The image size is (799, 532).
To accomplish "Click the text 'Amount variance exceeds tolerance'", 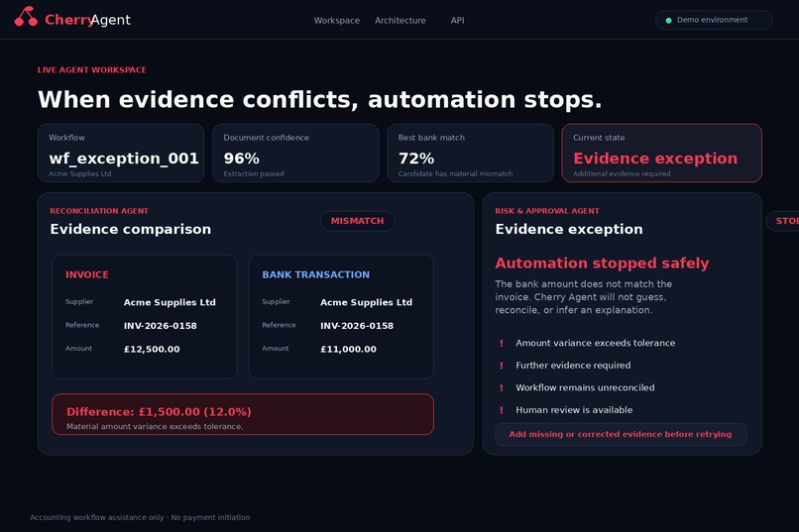I will [595, 343].
